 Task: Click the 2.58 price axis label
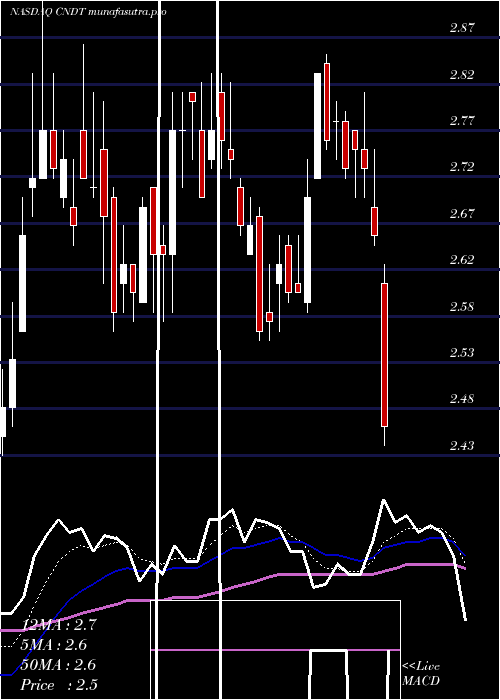462,307
